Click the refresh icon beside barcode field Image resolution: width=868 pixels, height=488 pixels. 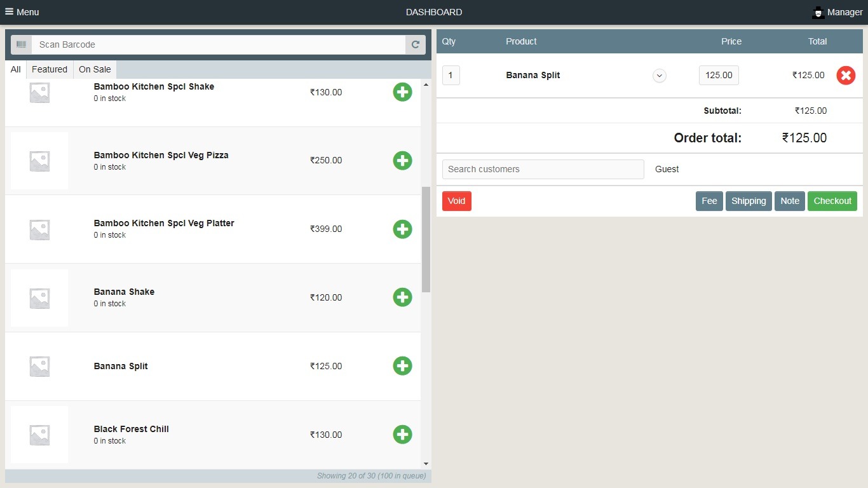[x=416, y=44]
